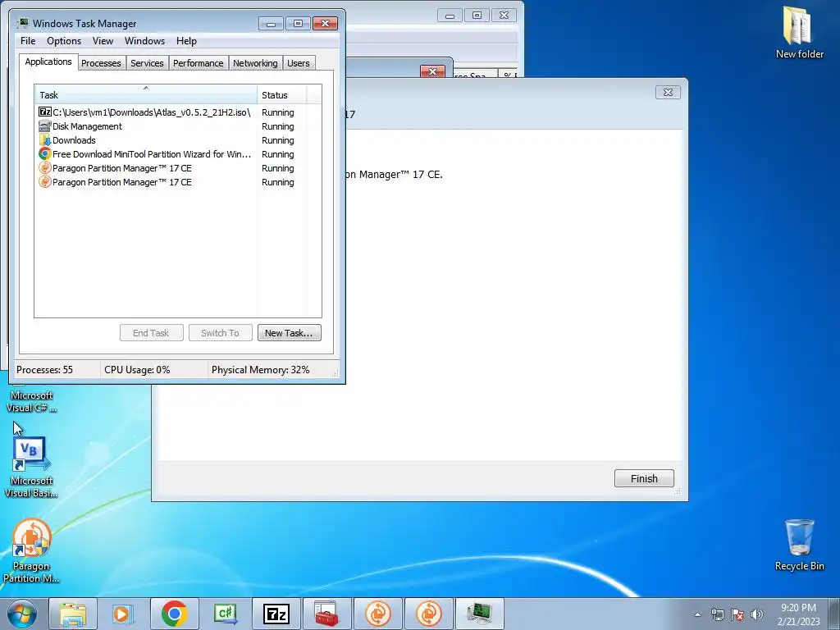The width and height of the screenshot is (840, 630).
Task: Click the Show desktop strip beside the clock
Action: coord(834,614)
